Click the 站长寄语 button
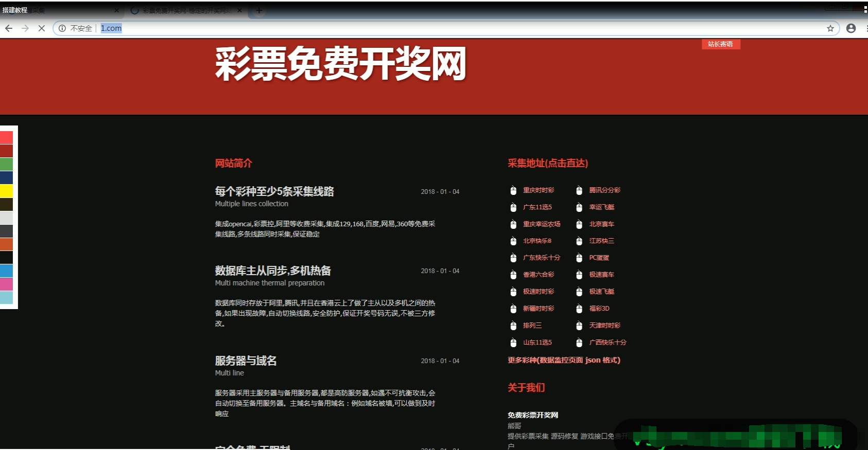 pyautogui.click(x=720, y=44)
